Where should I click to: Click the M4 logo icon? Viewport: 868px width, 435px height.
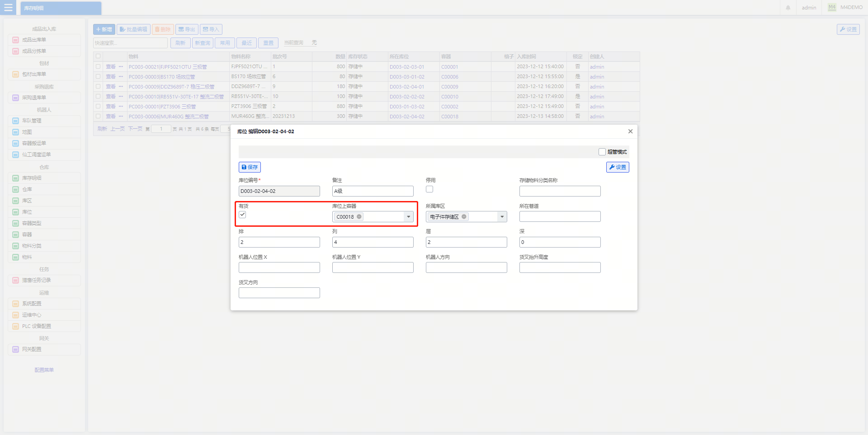pos(832,7)
